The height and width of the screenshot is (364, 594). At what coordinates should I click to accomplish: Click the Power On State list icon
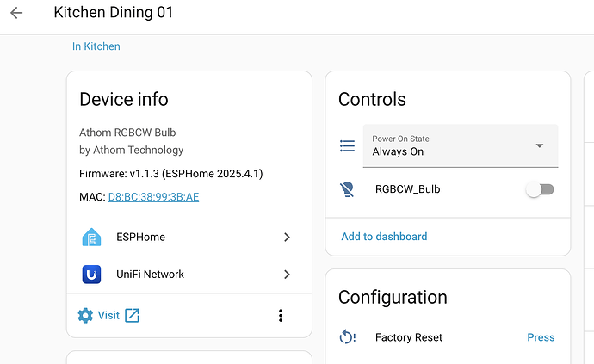(x=347, y=146)
